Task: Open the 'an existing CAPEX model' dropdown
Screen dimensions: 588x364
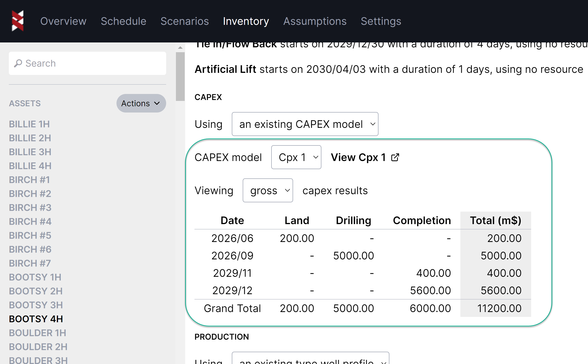Action: tap(305, 124)
